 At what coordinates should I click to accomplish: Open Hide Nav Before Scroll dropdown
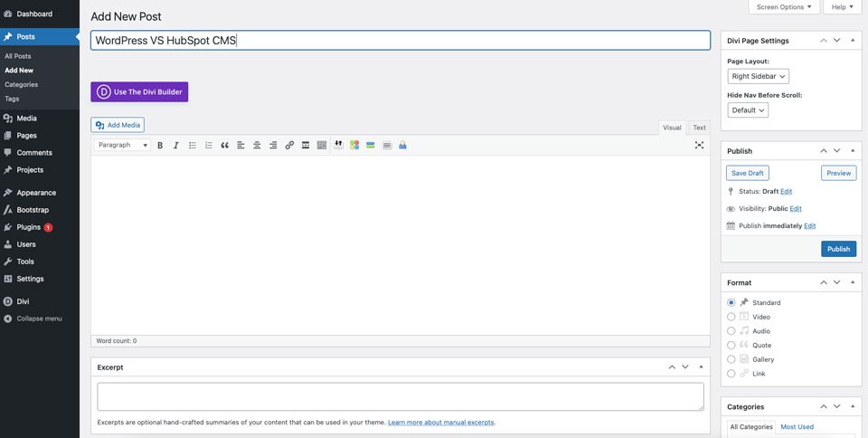click(748, 110)
